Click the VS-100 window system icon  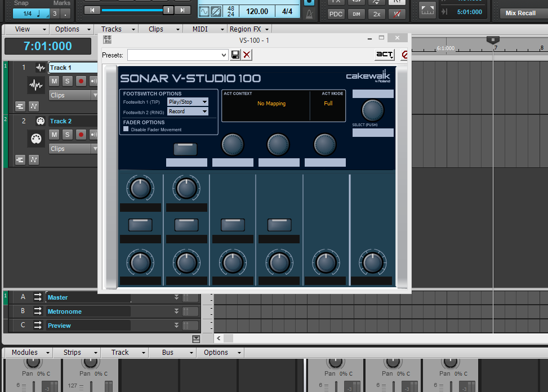(x=108, y=39)
